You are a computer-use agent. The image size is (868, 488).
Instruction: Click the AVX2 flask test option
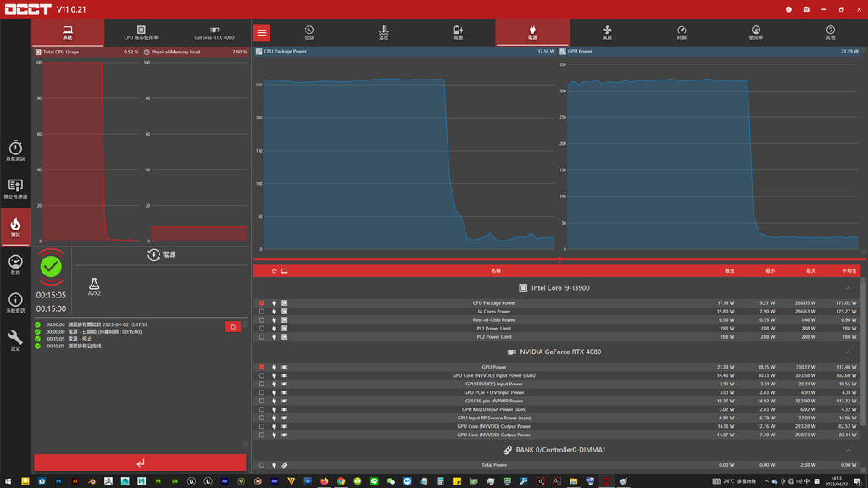[x=94, y=286]
